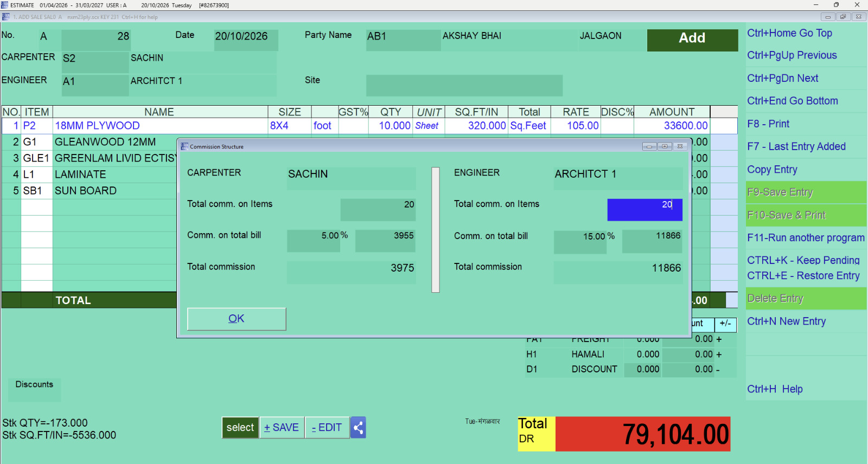
Task: Click ARCHITCT 1 name field in dialog
Action: click(x=618, y=178)
